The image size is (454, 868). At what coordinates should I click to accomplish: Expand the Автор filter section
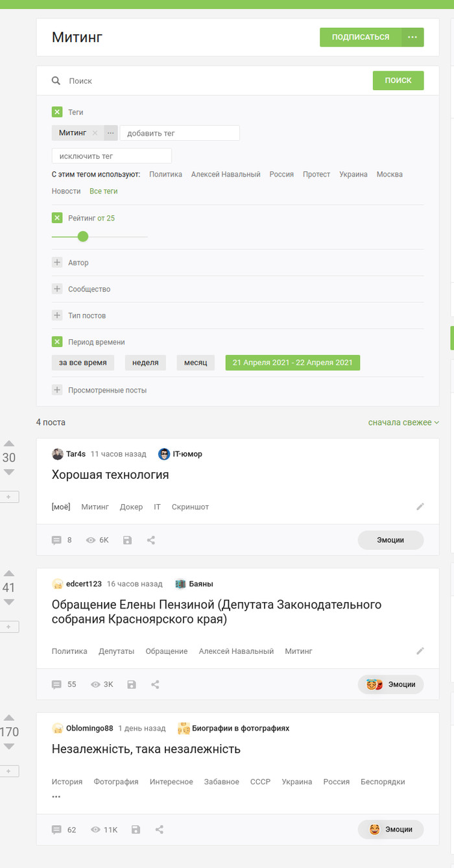tap(57, 263)
